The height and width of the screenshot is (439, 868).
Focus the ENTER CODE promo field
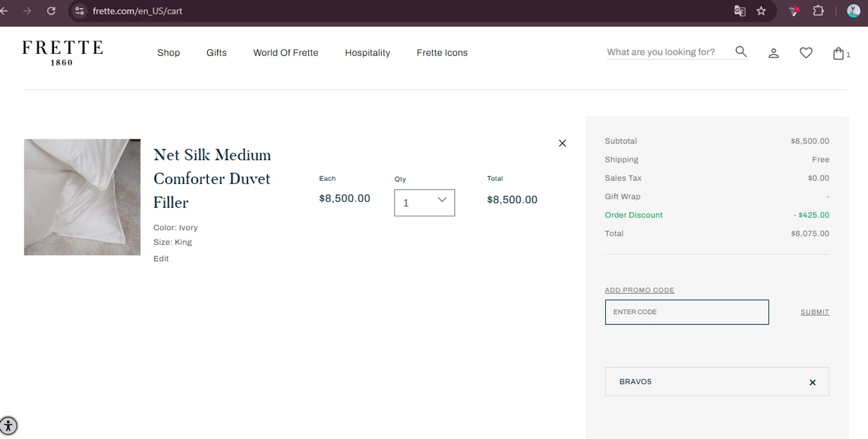point(687,312)
